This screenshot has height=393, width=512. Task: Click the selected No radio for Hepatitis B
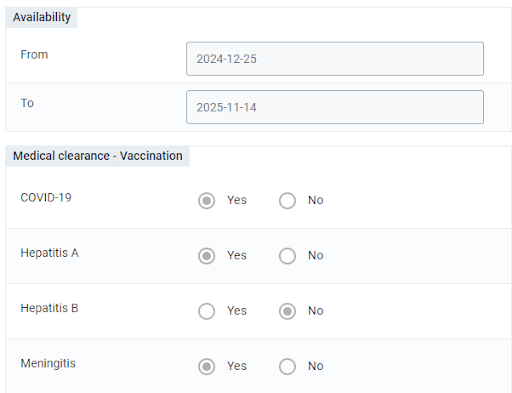tap(287, 311)
